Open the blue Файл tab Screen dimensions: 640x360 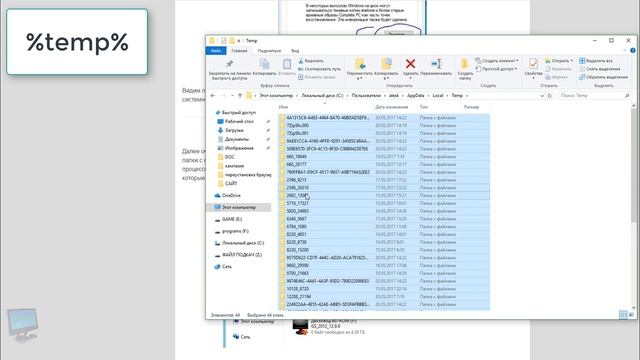216,51
